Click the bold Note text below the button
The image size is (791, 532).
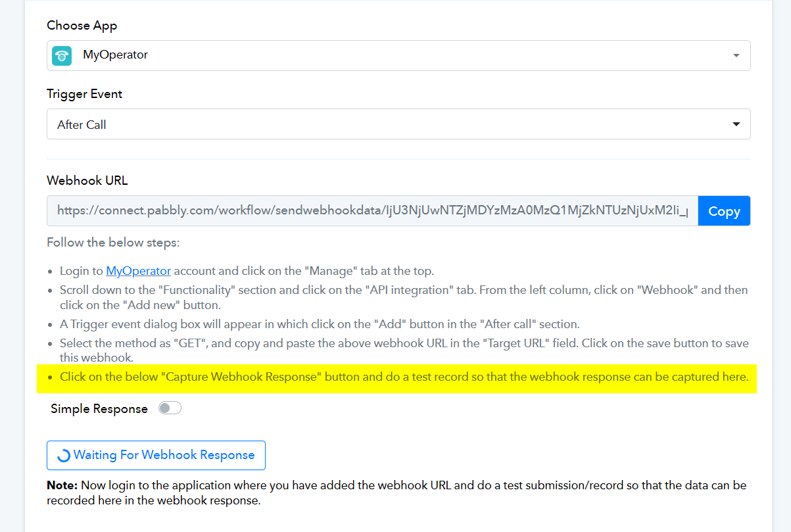pos(62,485)
